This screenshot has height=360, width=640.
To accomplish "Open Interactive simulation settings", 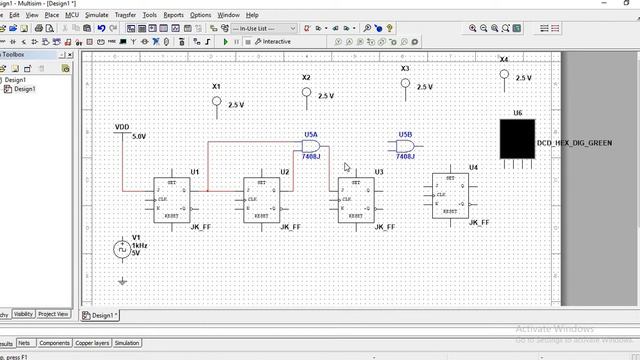I will coord(273,42).
